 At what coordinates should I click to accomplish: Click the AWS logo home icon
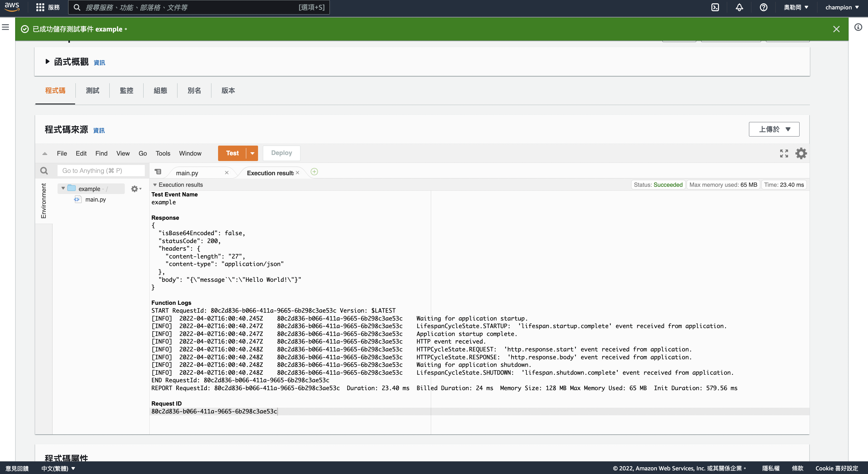point(12,7)
